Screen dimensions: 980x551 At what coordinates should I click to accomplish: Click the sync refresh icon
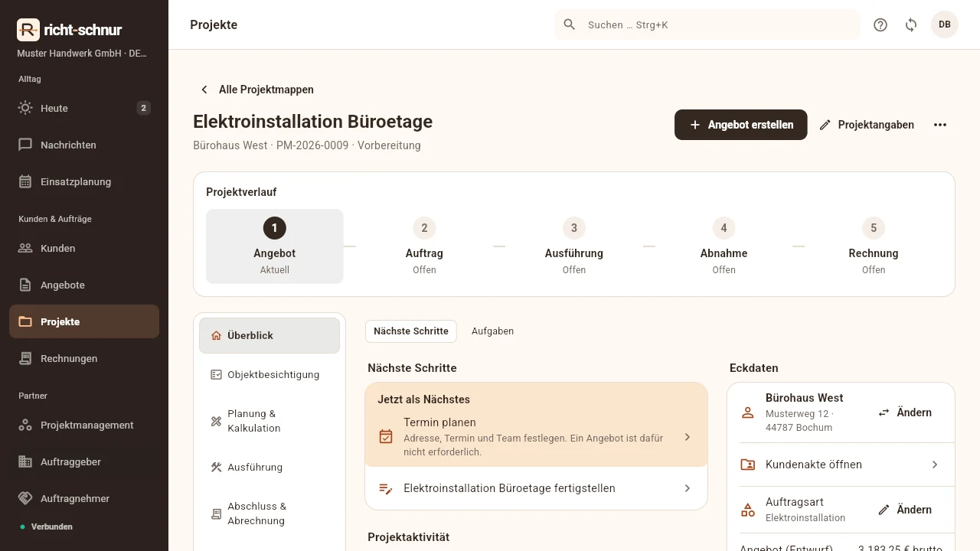click(x=911, y=24)
